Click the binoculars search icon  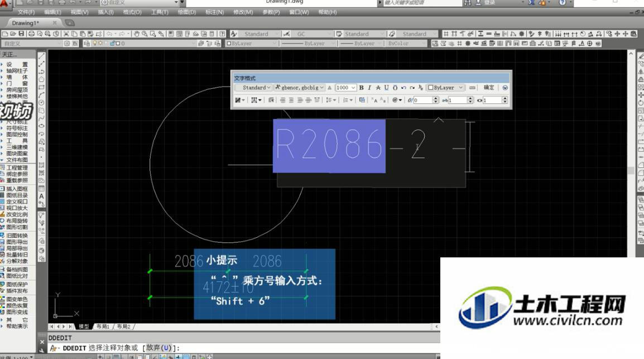point(468,2)
